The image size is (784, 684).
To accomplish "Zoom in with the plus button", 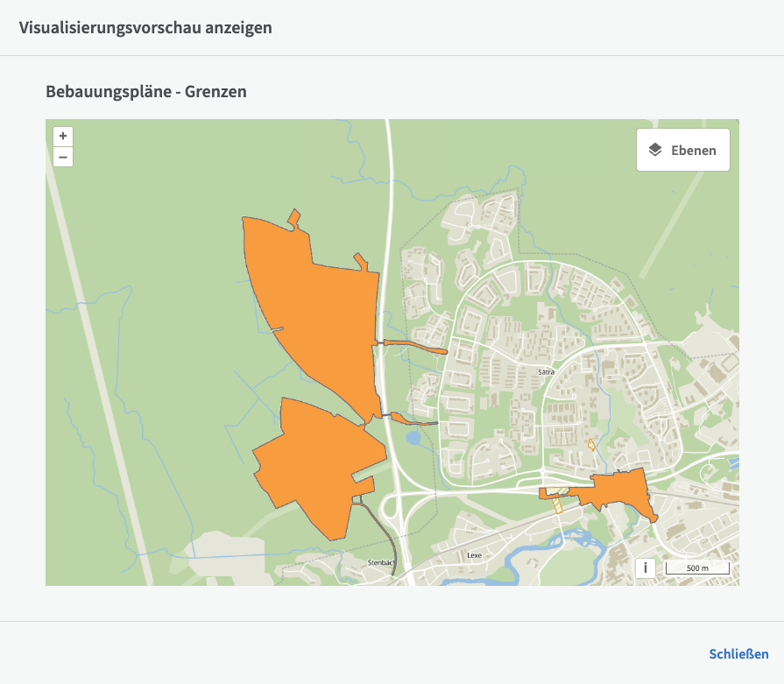I will tap(63, 137).
